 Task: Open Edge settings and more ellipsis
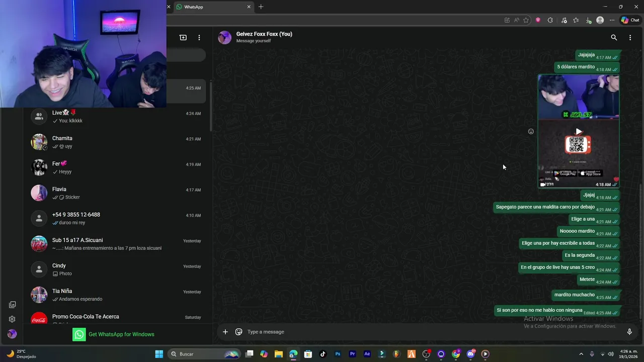(612, 20)
